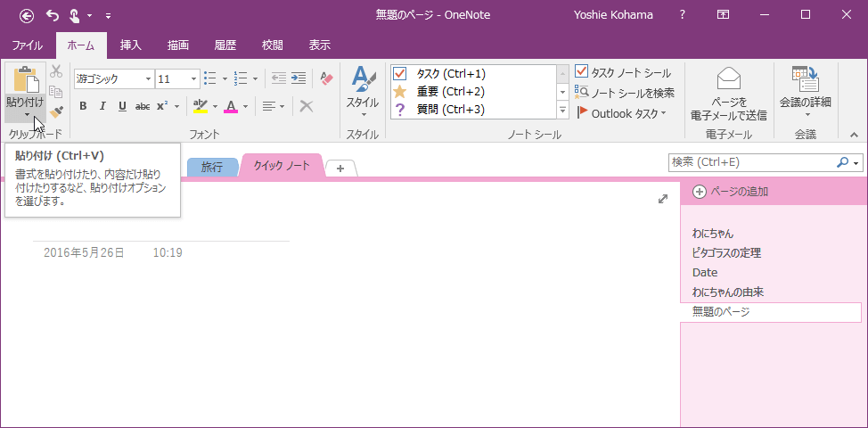Open the Outlook Tasks dropdown
This screenshot has height=428, width=868.
621,113
